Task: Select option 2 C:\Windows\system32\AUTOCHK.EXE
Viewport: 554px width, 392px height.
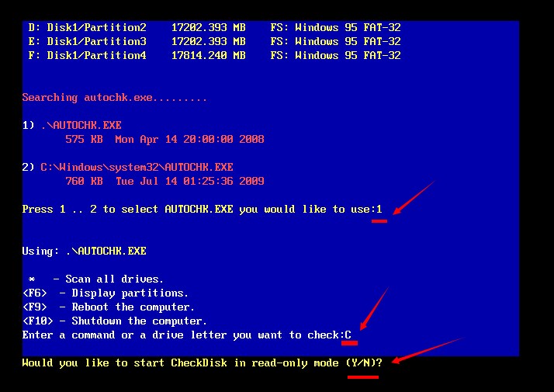Action: 127,167
